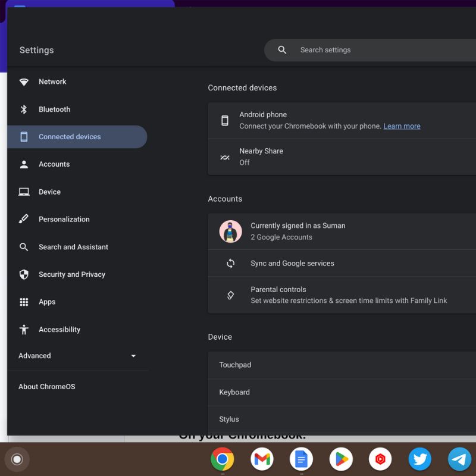Screen dimensions: 476x476
Task: Open Accessibility settings
Action: (x=77, y=330)
